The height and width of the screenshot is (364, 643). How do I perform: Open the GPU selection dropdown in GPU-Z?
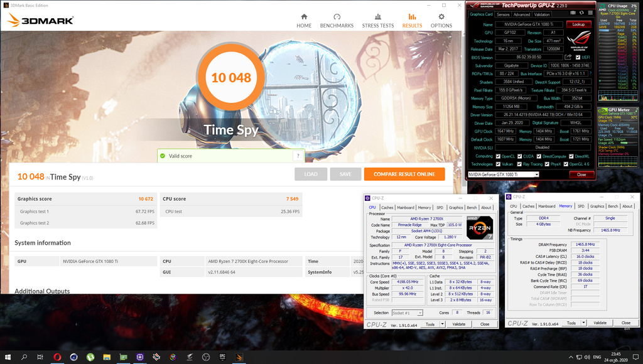[504, 174]
